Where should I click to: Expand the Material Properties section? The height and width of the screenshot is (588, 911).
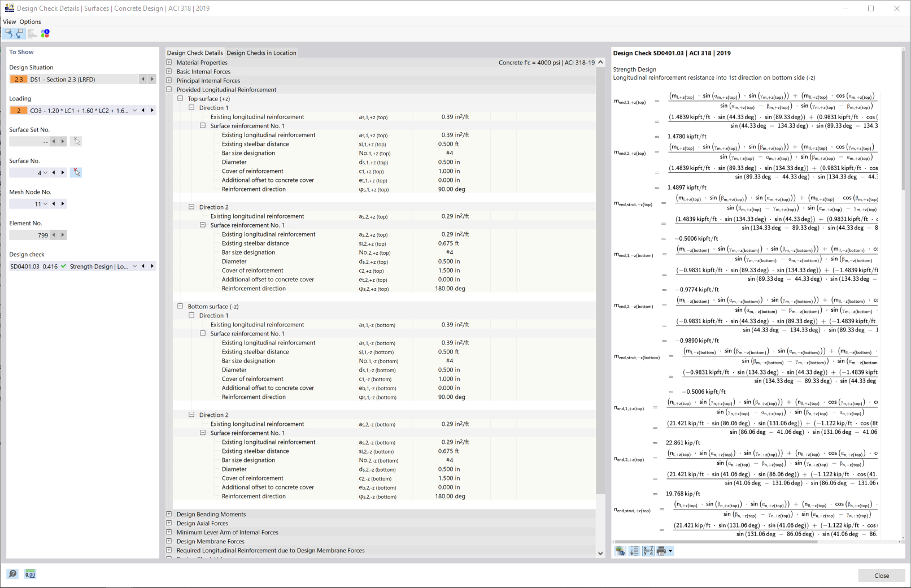169,63
